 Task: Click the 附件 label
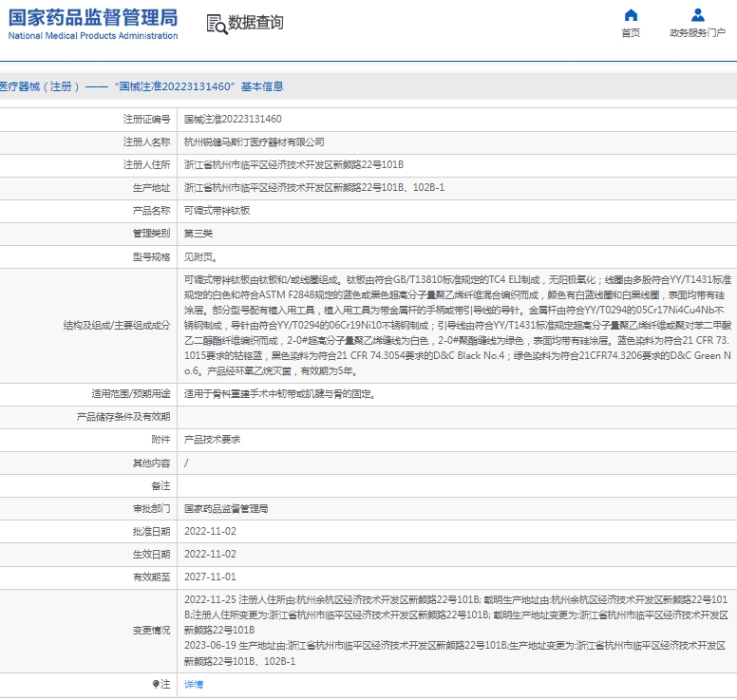(x=161, y=440)
